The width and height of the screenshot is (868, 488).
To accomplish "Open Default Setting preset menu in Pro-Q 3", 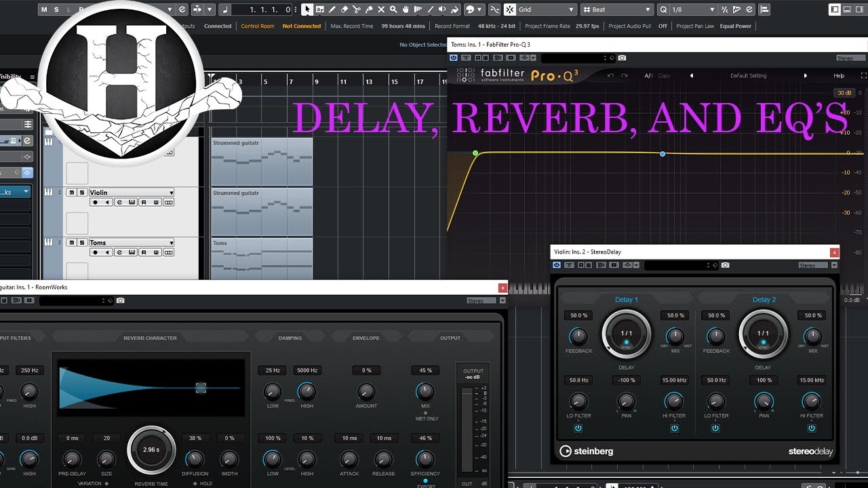I will 749,76.
